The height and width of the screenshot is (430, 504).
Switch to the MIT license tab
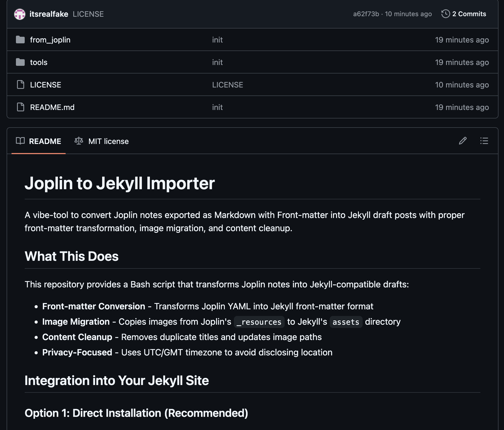[108, 141]
